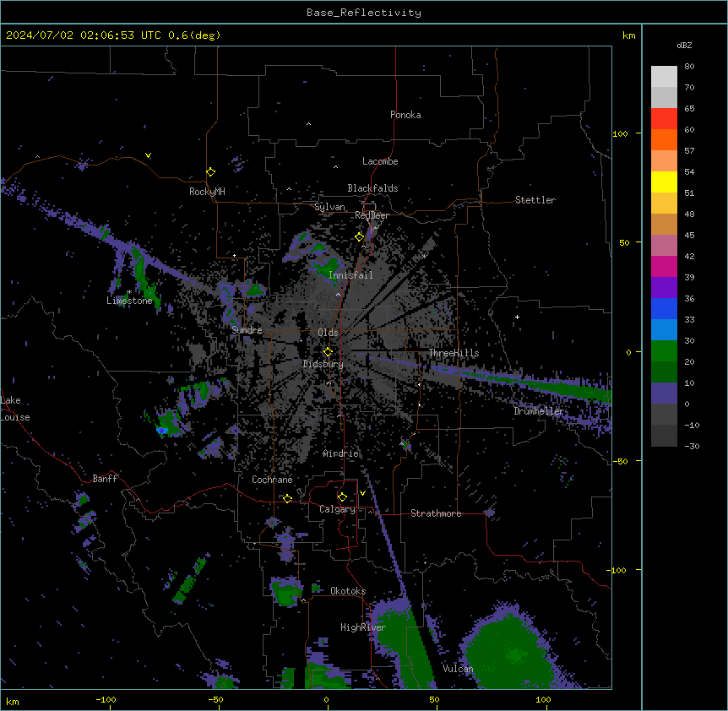Click the purple 36-39 dBZ legend swatch
Image resolution: width=728 pixels, height=711 pixels.
pyautogui.click(x=664, y=288)
